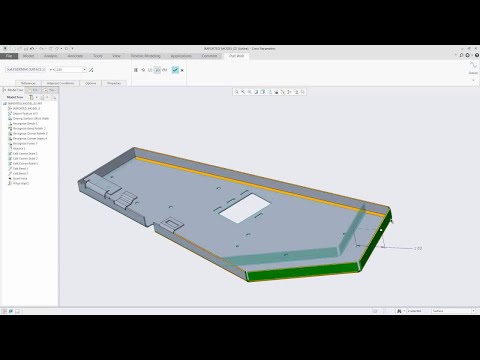Switch to the Annotate ribbon tab
The width and height of the screenshot is (480, 360).
[x=75, y=56]
